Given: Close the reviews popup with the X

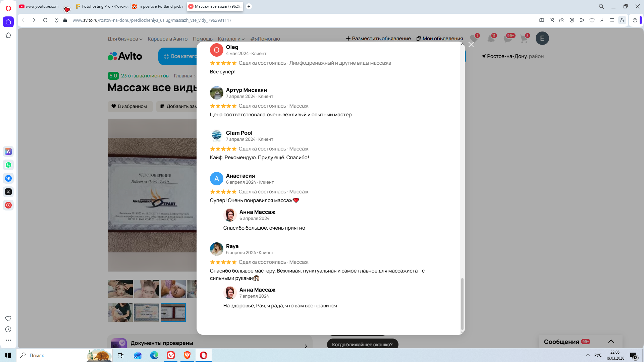Looking at the screenshot, I should pos(471,45).
